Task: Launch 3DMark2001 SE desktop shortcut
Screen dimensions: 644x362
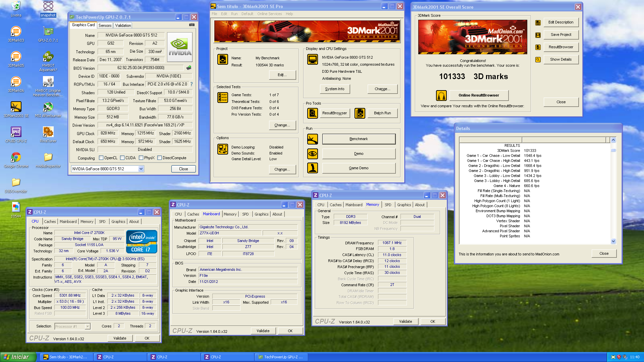Action: (x=16, y=110)
